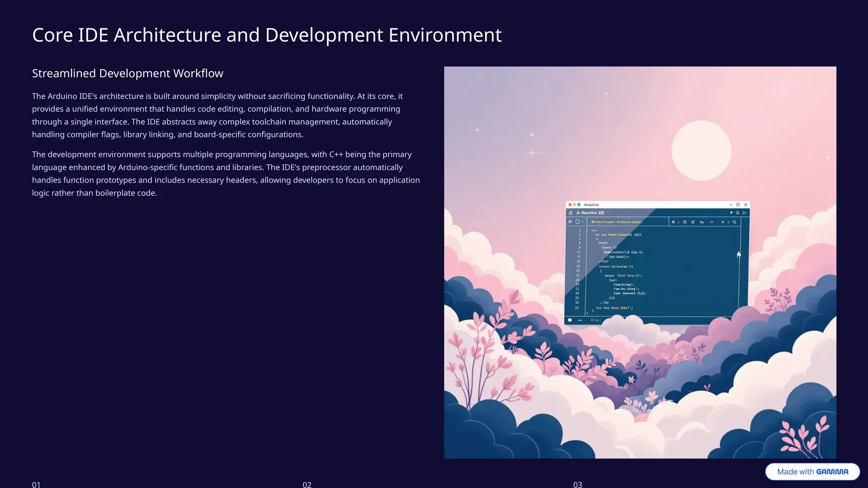This screenshot has height=488, width=868.
Task: Click the step number 02
Action: point(307,484)
